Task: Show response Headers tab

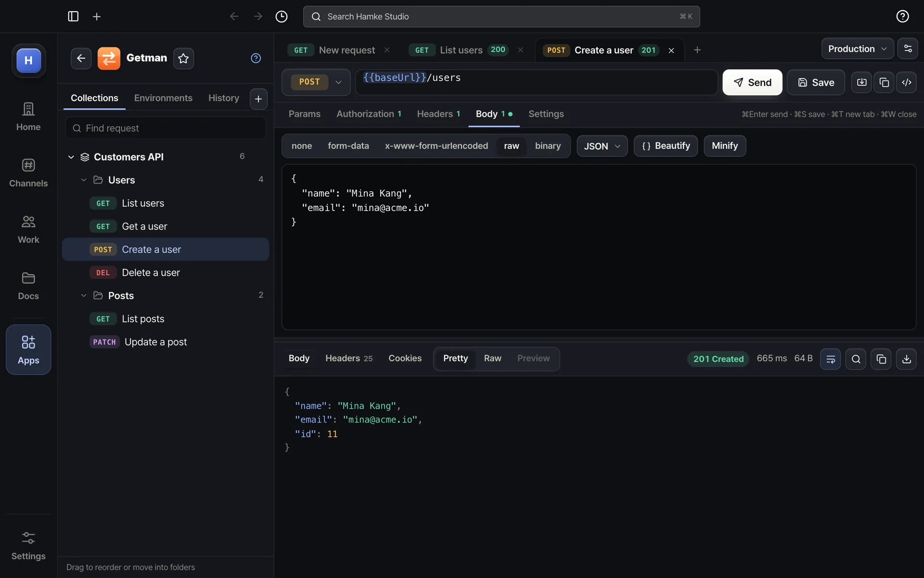Action: coord(349,358)
